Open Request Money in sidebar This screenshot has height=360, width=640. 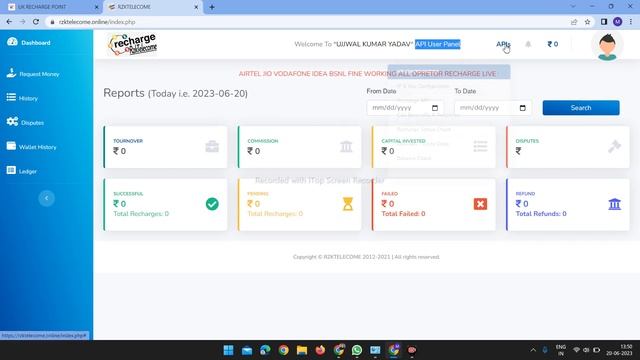click(33, 74)
